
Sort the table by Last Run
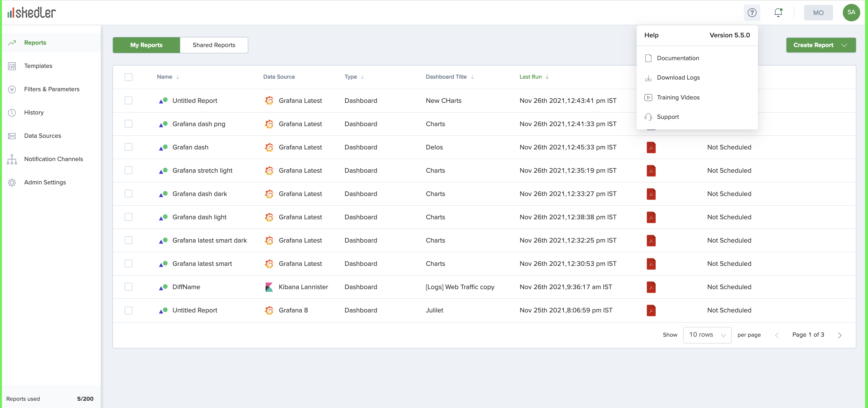[534, 77]
